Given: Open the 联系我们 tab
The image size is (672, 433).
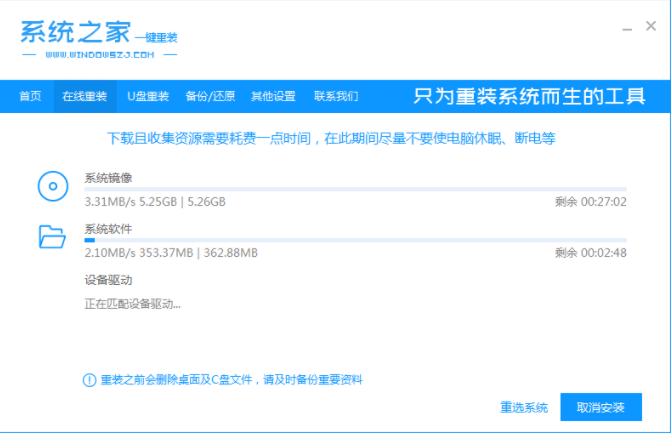Looking at the screenshot, I should [x=336, y=97].
